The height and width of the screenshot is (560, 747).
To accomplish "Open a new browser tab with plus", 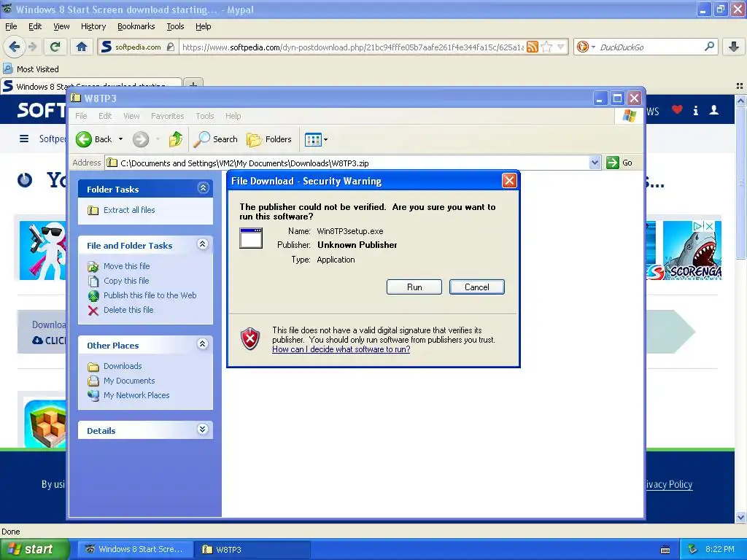I will [193, 84].
